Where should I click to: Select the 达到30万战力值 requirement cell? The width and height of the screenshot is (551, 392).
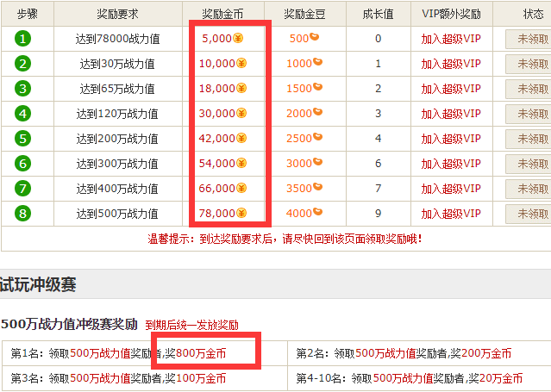point(118,64)
